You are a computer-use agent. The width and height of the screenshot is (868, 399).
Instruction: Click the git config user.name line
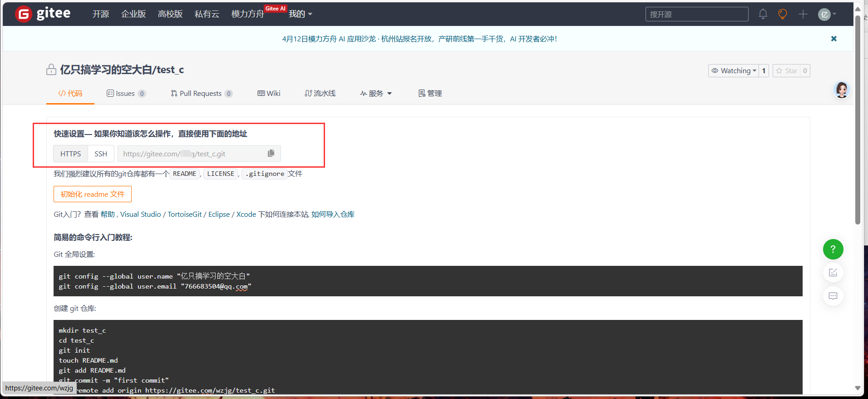[154, 276]
